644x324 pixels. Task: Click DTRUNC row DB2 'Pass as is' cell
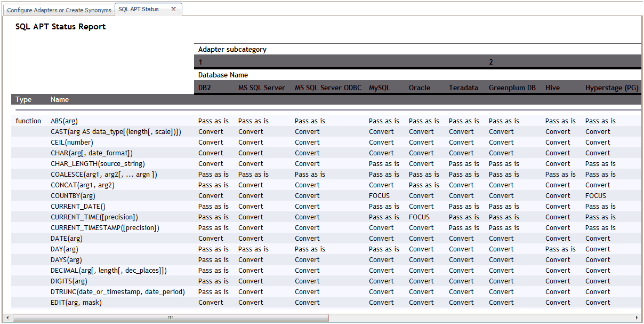(x=213, y=291)
